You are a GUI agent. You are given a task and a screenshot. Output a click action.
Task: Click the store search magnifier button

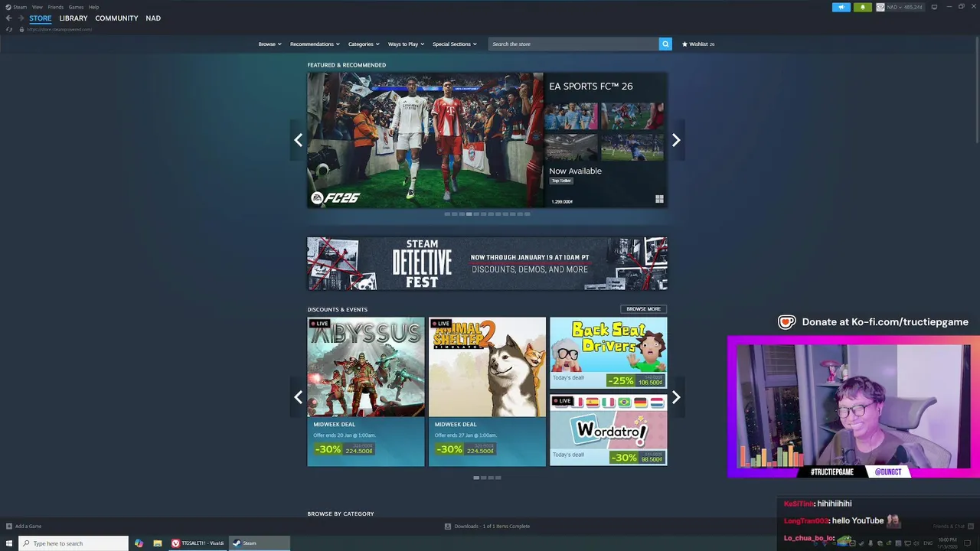point(665,44)
